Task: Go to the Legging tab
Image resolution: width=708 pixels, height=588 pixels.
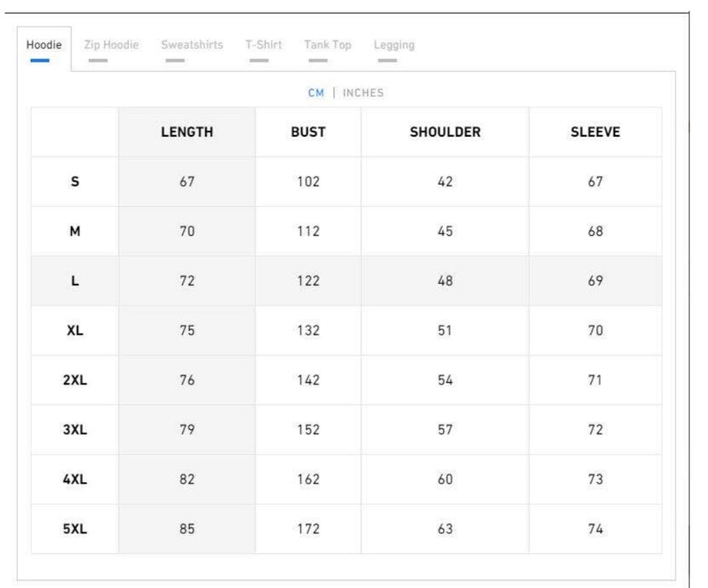Action: tap(394, 45)
